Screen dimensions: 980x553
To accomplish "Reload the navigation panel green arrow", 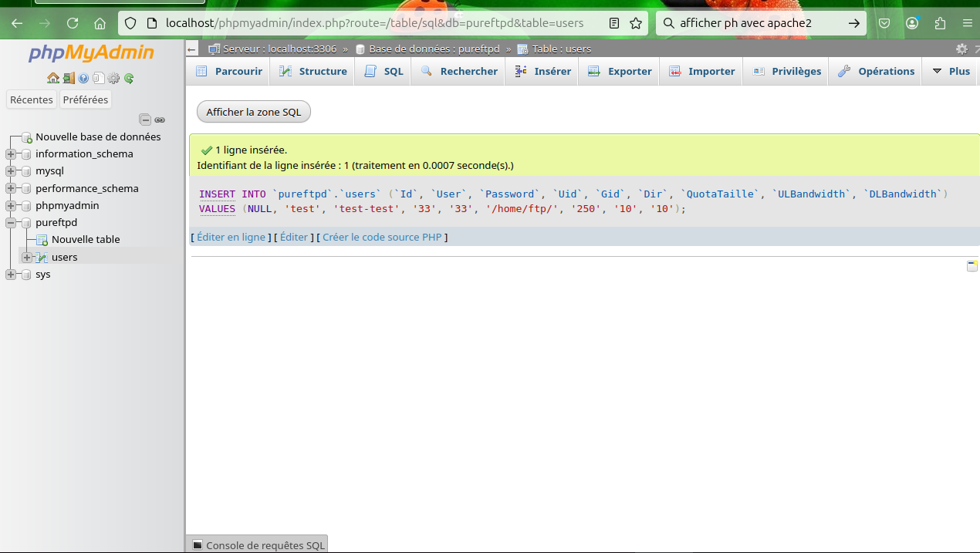I will click(x=129, y=78).
